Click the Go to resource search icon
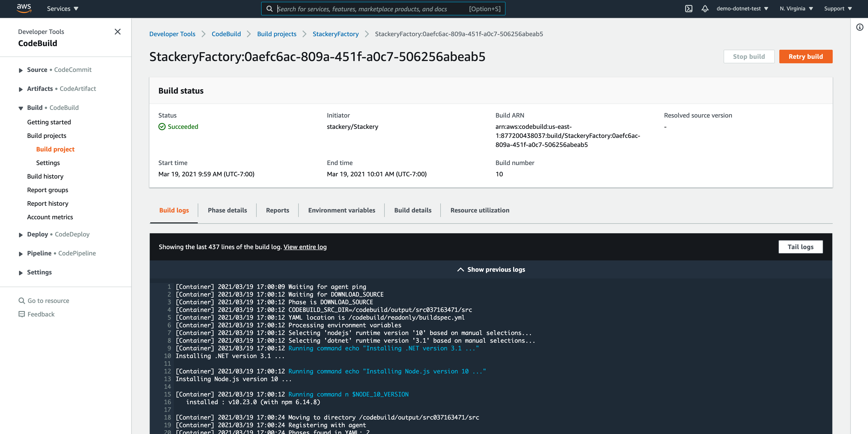This screenshot has width=868, height=434. (21, 301)
